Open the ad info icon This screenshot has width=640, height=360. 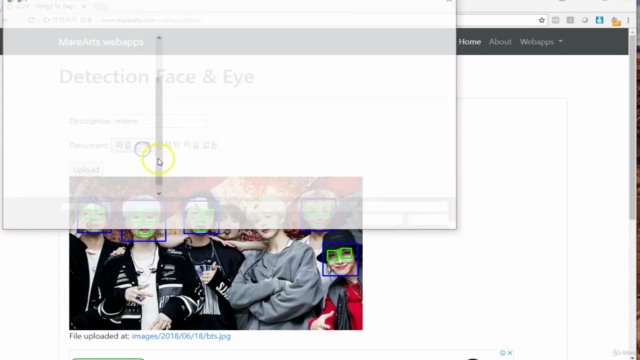click(502, 353)
